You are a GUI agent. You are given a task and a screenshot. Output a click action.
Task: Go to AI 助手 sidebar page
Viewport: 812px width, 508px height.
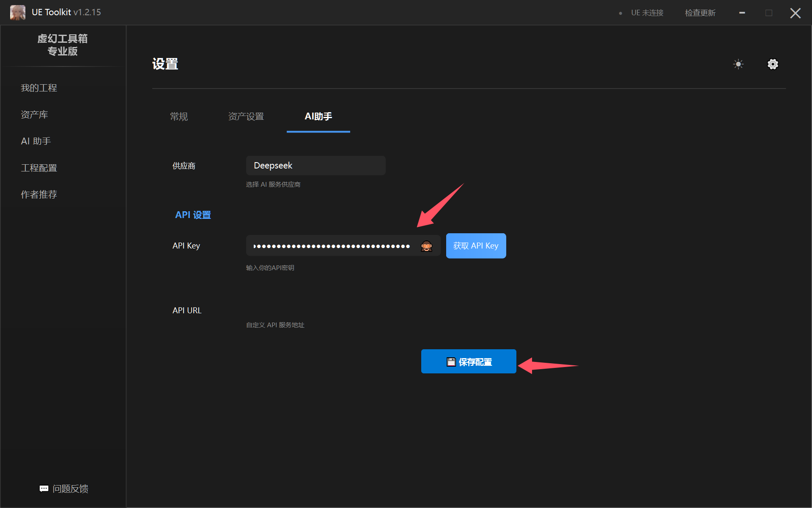pyautogui.click(x=36, y=141)
